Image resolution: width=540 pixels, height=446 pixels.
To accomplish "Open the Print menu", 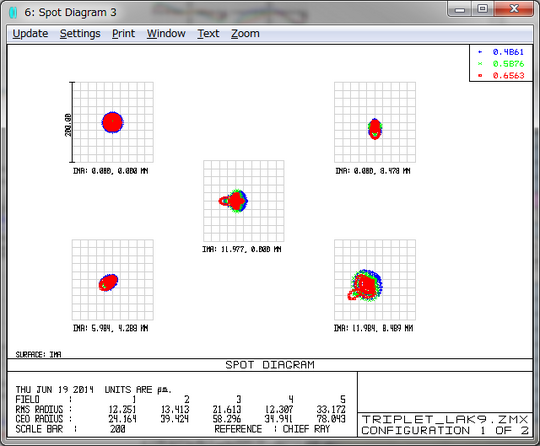I will (x=123, y=34).
